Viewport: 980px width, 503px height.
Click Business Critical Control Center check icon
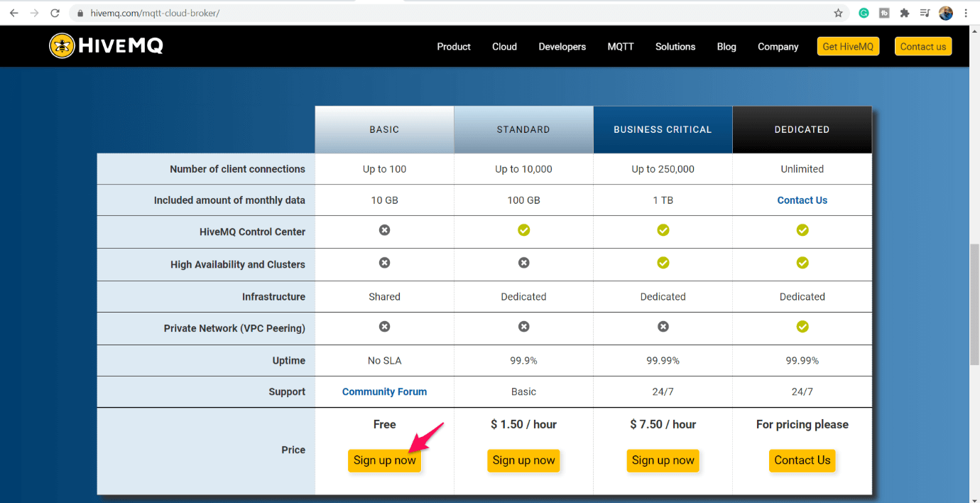pos(663,230)
